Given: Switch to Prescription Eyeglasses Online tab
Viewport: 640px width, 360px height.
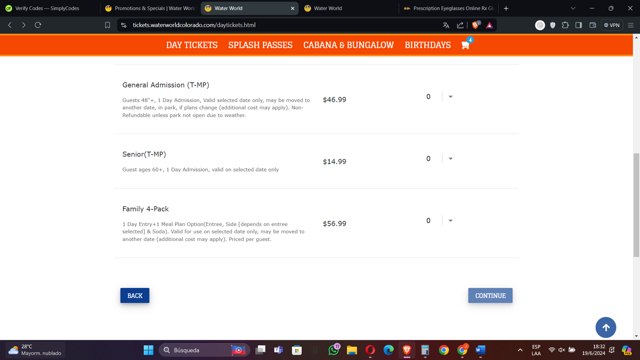Looking at the screenshot, I should click(x=449, y=8).
